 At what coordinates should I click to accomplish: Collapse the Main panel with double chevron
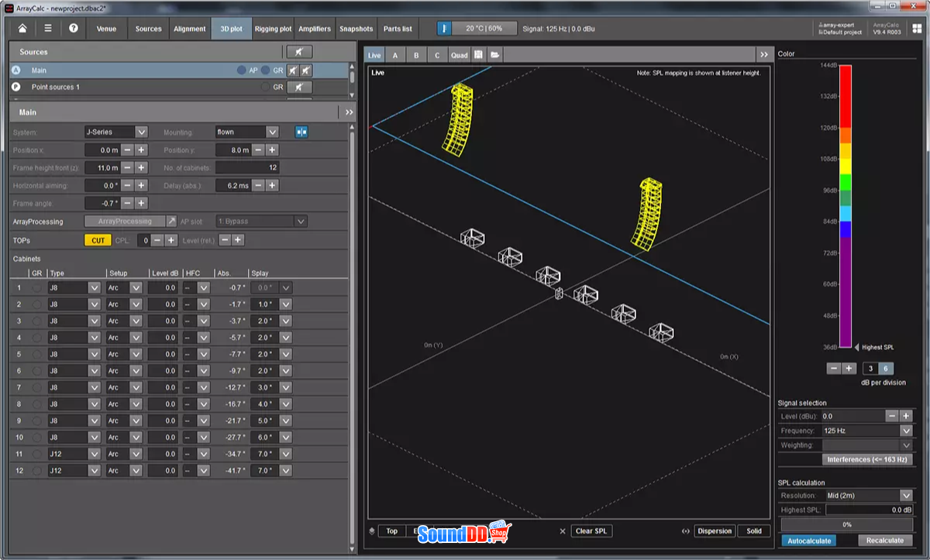tap(349, 112)
